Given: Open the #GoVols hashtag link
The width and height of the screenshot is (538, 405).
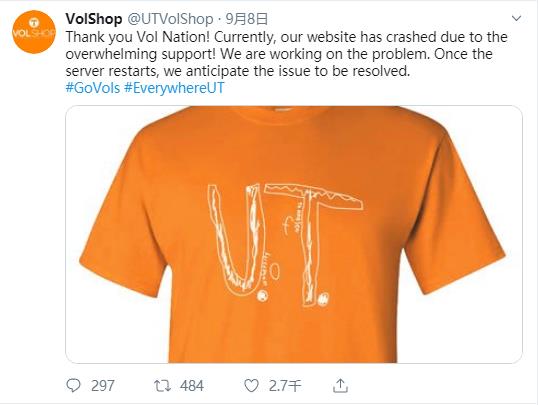Looking at the screenshot, I should pos(93,88).
